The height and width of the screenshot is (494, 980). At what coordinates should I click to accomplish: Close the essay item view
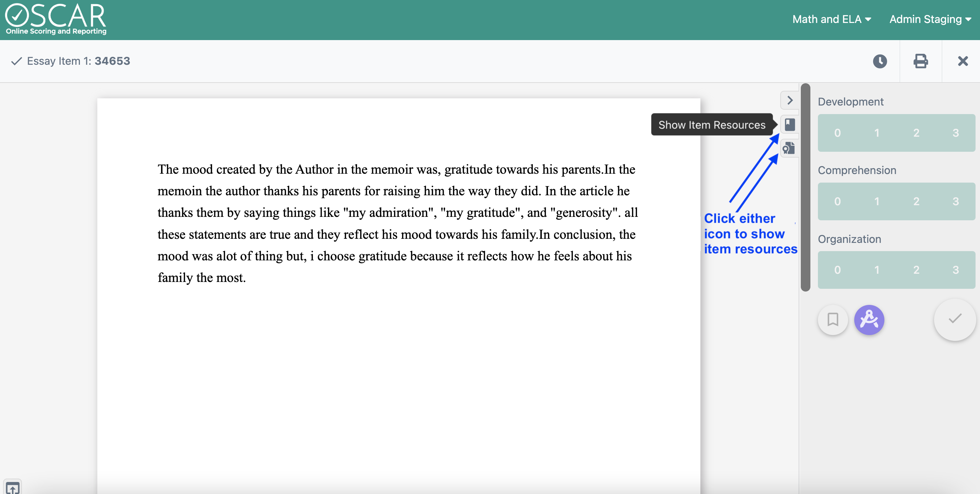(963, 61)
